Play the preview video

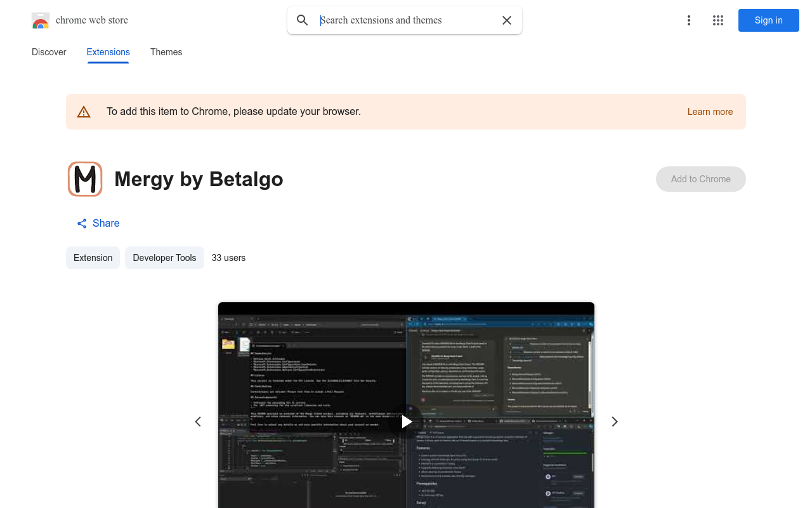coord(407,421)
